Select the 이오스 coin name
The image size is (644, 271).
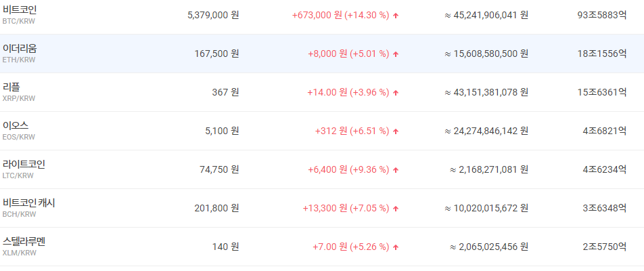[16, 125]
